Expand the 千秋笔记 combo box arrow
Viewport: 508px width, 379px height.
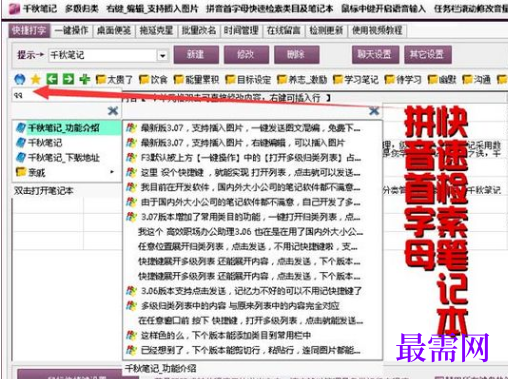click(x=162, y=55)
